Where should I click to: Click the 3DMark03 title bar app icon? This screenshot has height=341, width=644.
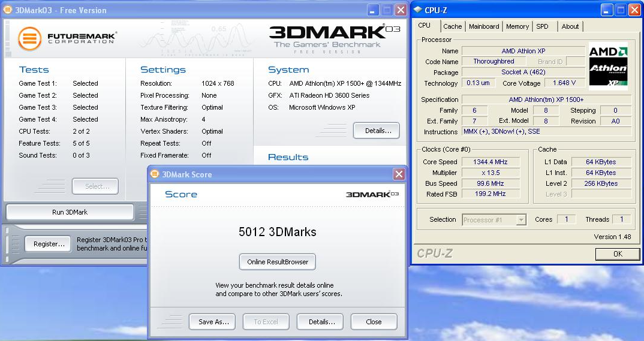(x=7, y=10)
